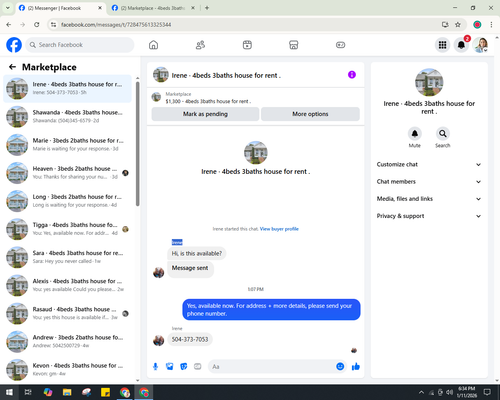Open the Windows notification center
This screenshot has height=400, width=500.
487,392
